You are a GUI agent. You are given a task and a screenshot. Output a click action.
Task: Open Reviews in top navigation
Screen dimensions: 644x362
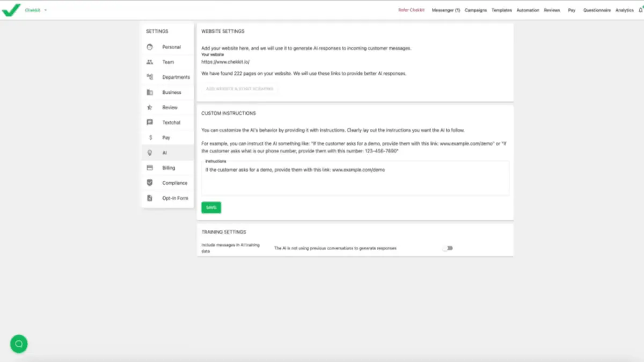pyautogui.click(x=552, y=10)
